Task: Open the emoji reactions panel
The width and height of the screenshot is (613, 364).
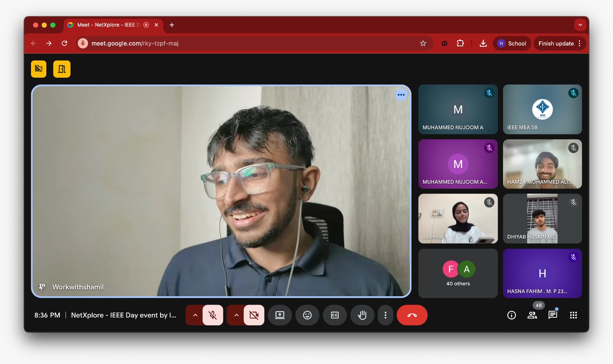Action: pyautogui.click(x=307, y=315)
